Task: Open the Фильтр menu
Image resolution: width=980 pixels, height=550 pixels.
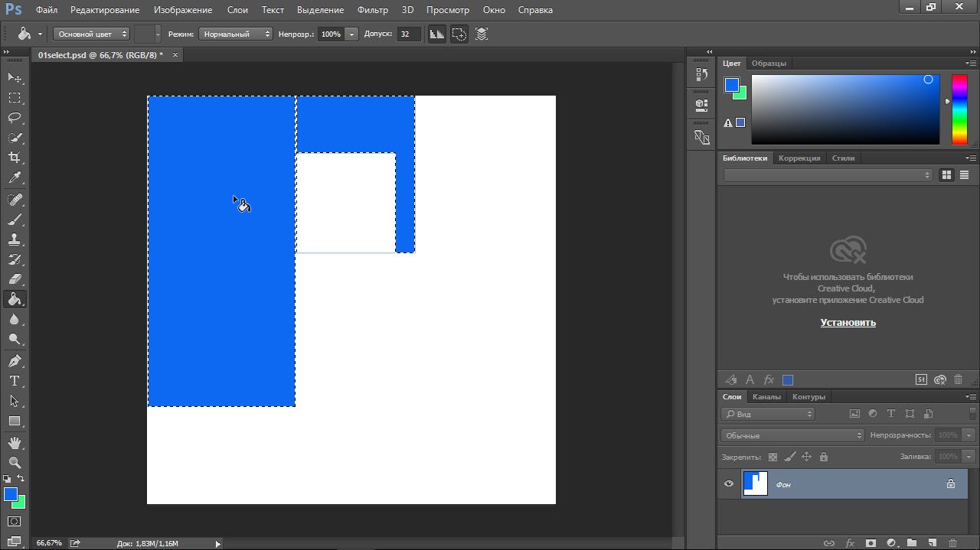Action: coord(373,10)
